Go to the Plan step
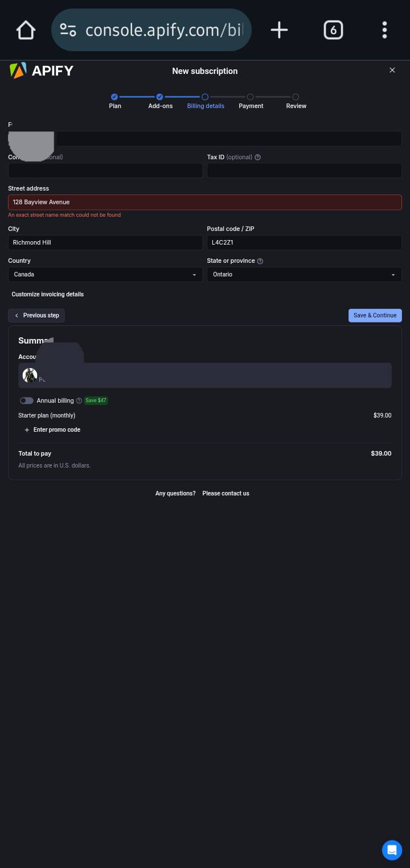410x868 pixels. click(x=114, y=101)
